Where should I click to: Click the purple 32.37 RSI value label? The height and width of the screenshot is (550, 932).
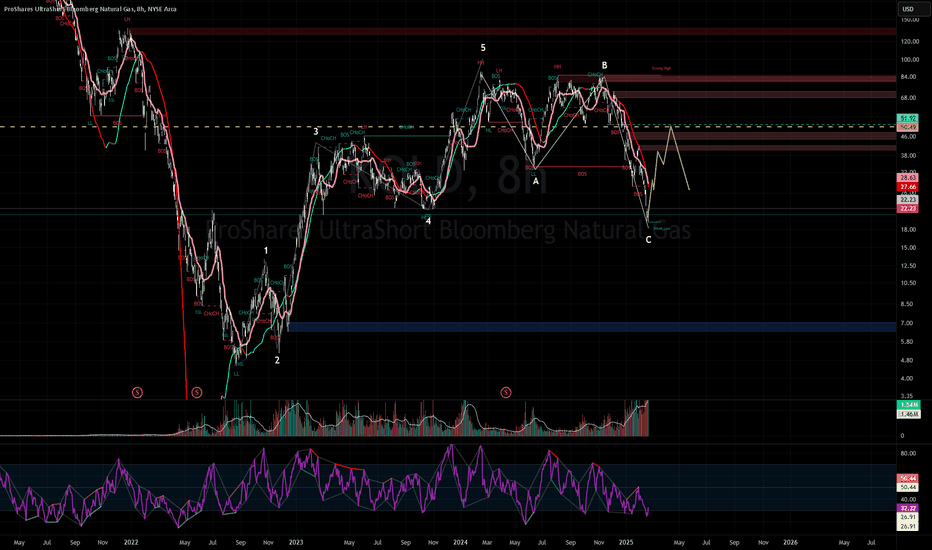click(908, 508)
